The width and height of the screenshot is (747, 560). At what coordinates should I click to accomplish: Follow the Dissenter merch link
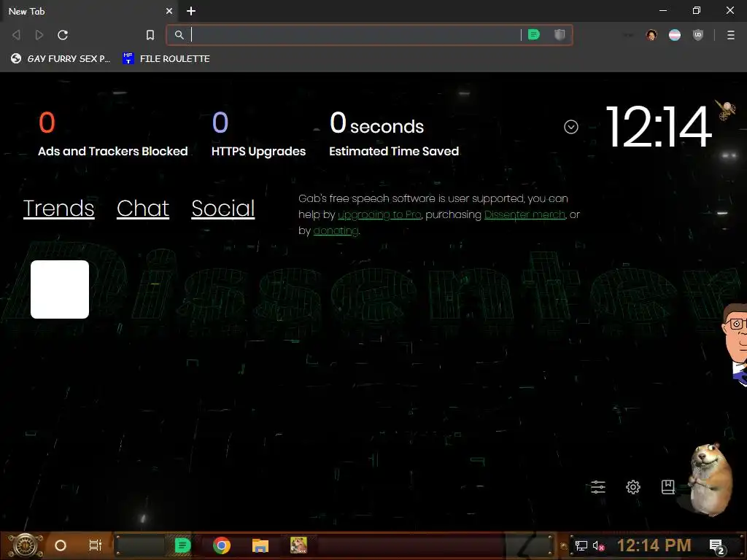tap(525, 215)
